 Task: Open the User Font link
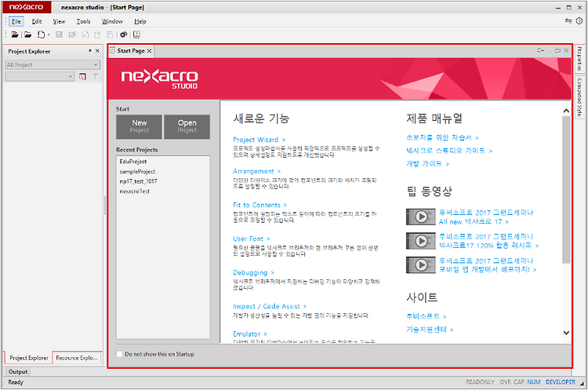[x=251, y=239]
